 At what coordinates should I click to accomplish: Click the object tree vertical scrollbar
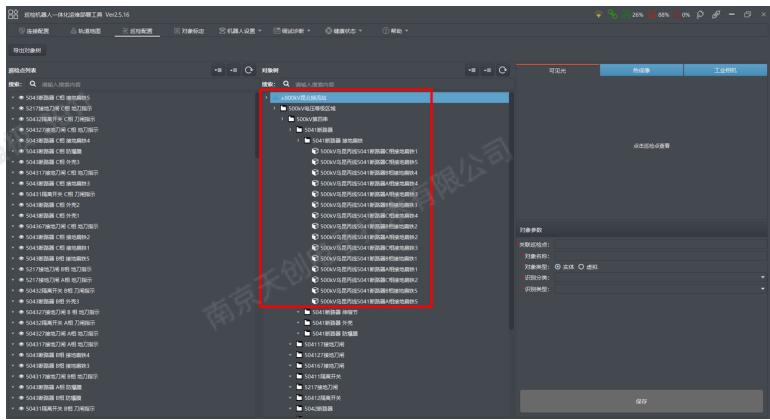[x=511, y=210]
